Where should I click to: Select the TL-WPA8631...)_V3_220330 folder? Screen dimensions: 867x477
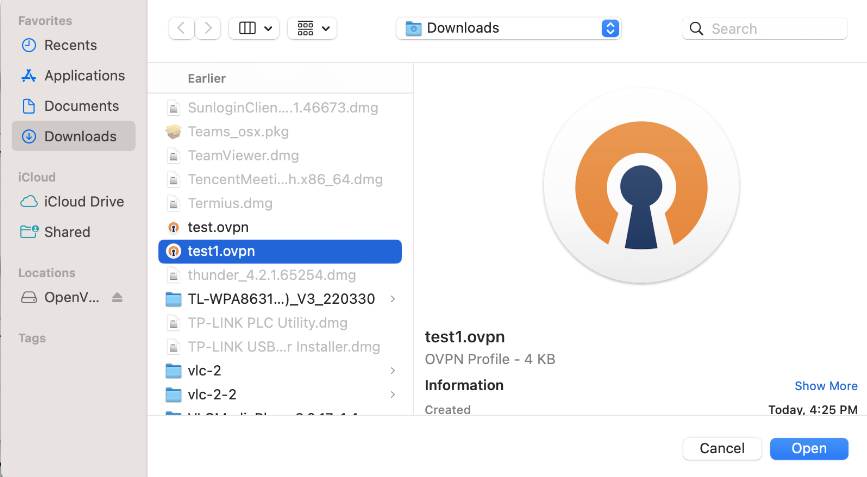280,299
